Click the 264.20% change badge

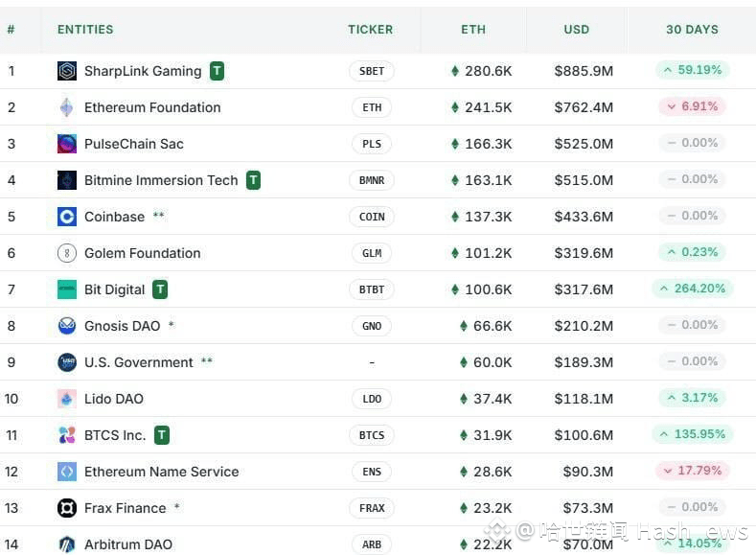pyautogui.click(x=693, y=289)
